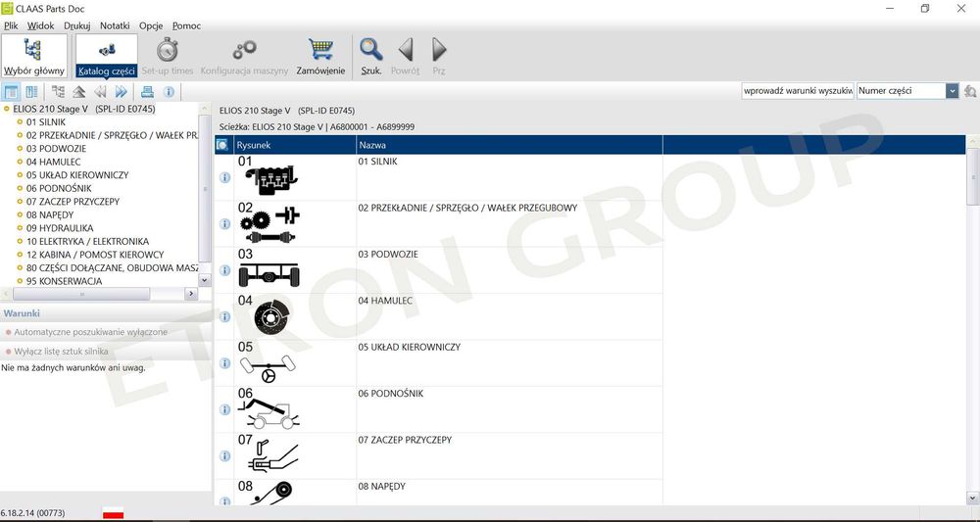Open the Drukuj menu
980x522 pixels.
pos(77,25)
